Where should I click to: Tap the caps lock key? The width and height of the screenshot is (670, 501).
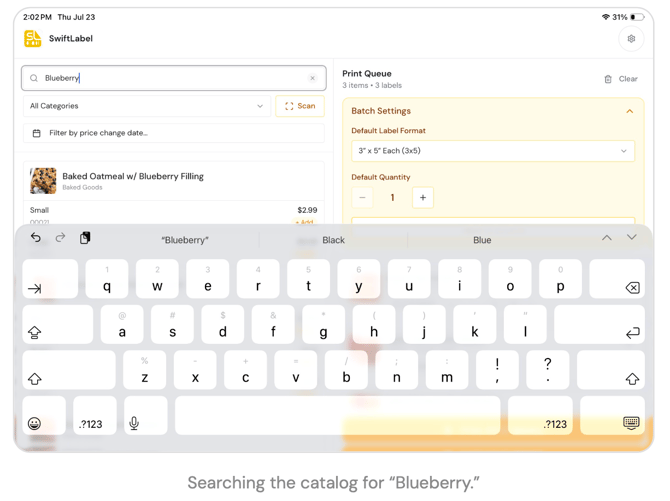58,324
